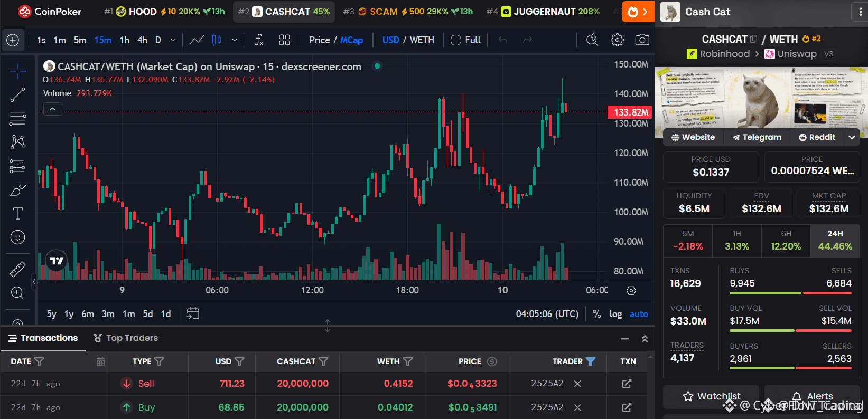This screenshot has height=419, width=868.
Task: Undo the last chart action
Action: [503, 40]
